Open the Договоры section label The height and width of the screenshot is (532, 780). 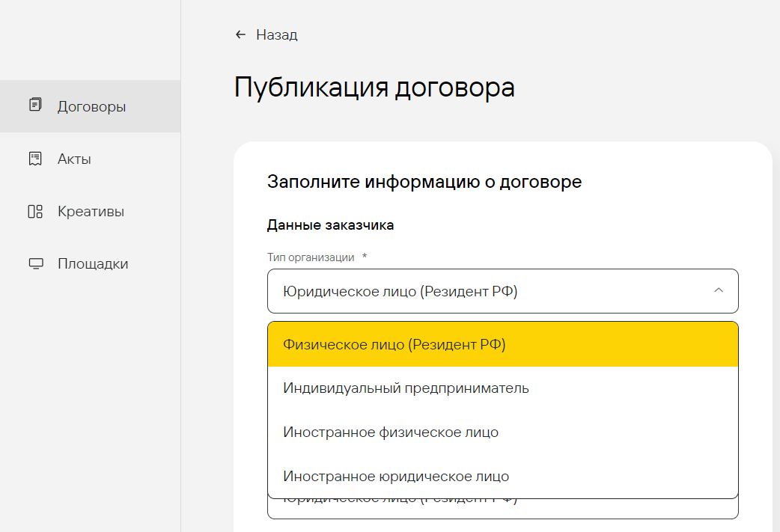click(91, 106)
